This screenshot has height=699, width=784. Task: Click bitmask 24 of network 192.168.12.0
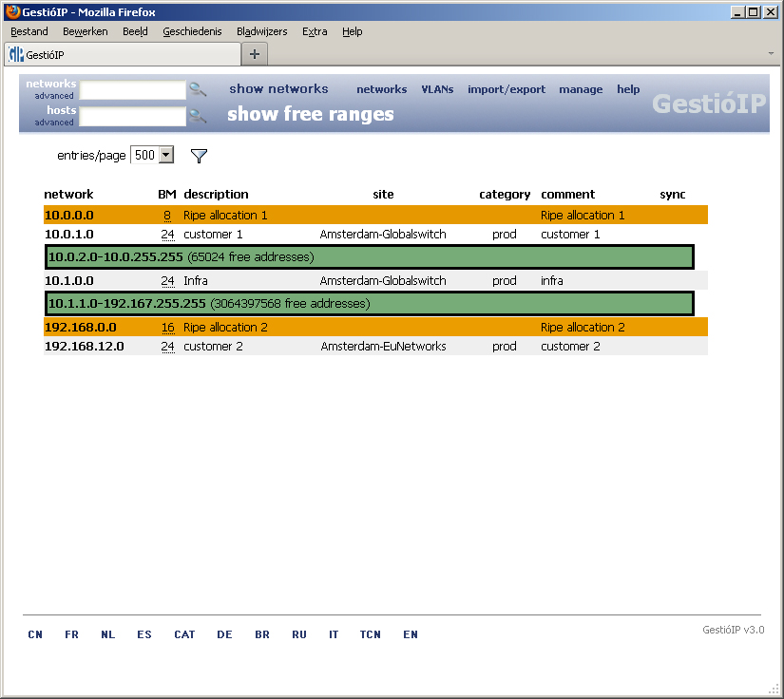167,347
